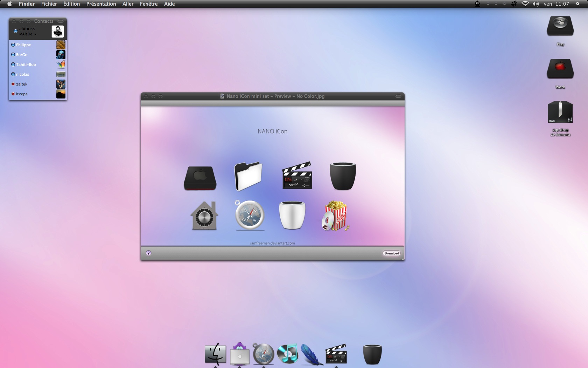Expand the MAlaDe status dropdown

coord(28,34)
